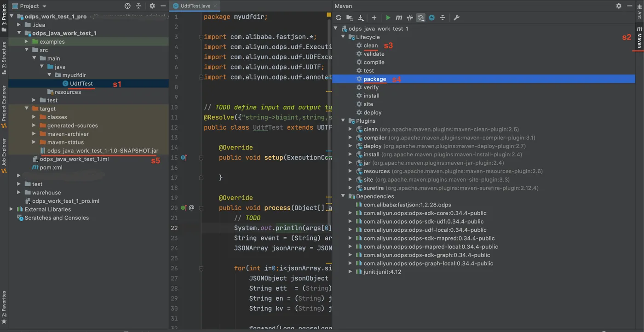Image resolution: width=644 pixels, height=332 pixels.
Task: Select pom.xml in project tree
Action: pyautogui.click(x=51, y=167)
